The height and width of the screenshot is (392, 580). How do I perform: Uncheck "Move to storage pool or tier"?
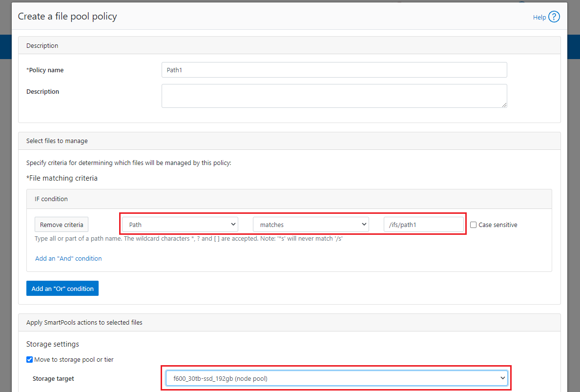point(29,359)
